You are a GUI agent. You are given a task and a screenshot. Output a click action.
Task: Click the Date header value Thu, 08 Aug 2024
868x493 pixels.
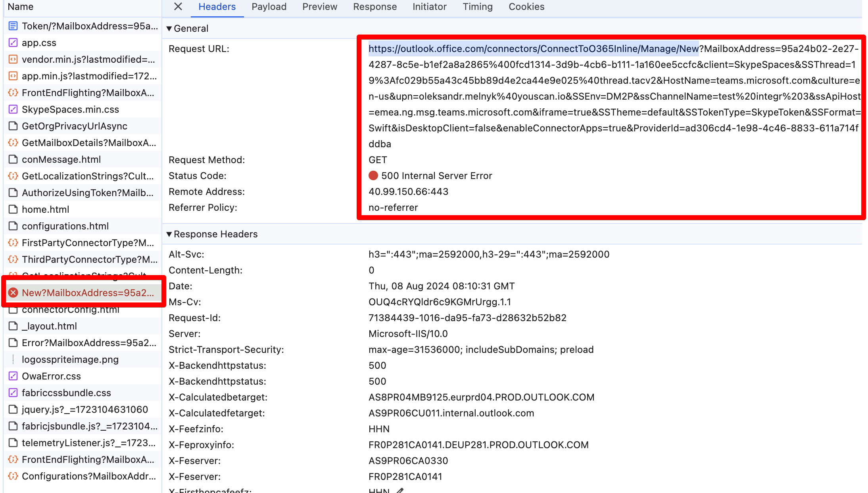tap(442, 286)
